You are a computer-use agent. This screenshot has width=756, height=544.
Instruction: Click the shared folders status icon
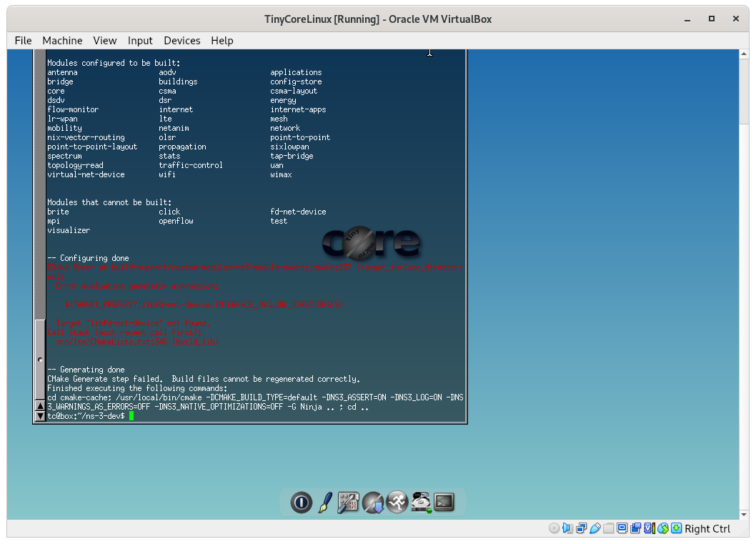(x=609, y=528)
